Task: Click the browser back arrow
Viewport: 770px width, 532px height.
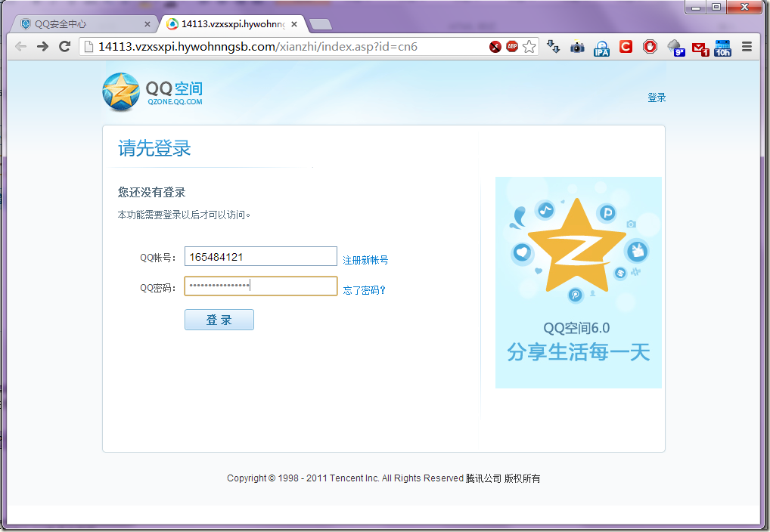Action: [20, 47]
